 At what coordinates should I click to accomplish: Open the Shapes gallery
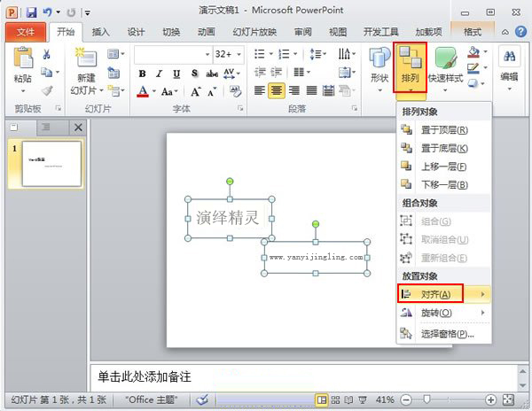379,69
